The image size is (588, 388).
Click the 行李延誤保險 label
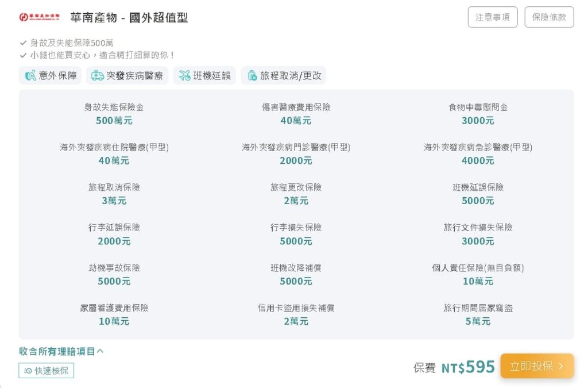click(x=114, y=228)
